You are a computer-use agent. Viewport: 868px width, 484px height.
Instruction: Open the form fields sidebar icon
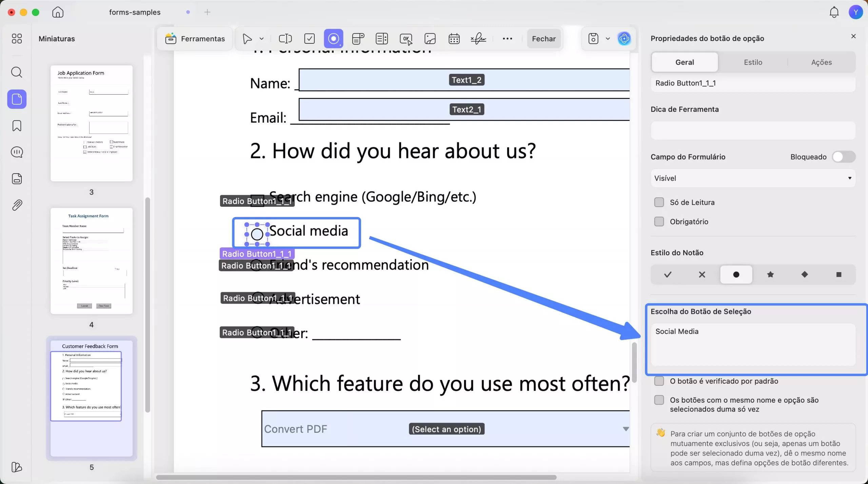click(17, 179)
